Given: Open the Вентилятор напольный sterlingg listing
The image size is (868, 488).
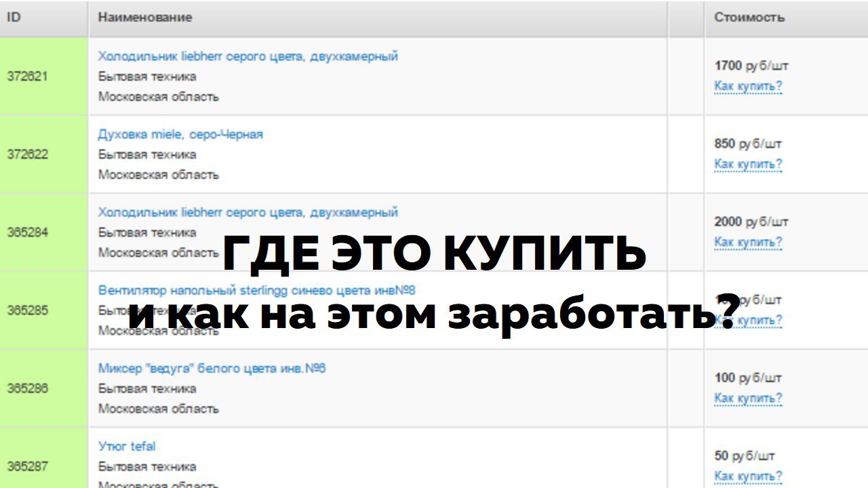Looking at the screenshot, I should (x=256, y=291).
